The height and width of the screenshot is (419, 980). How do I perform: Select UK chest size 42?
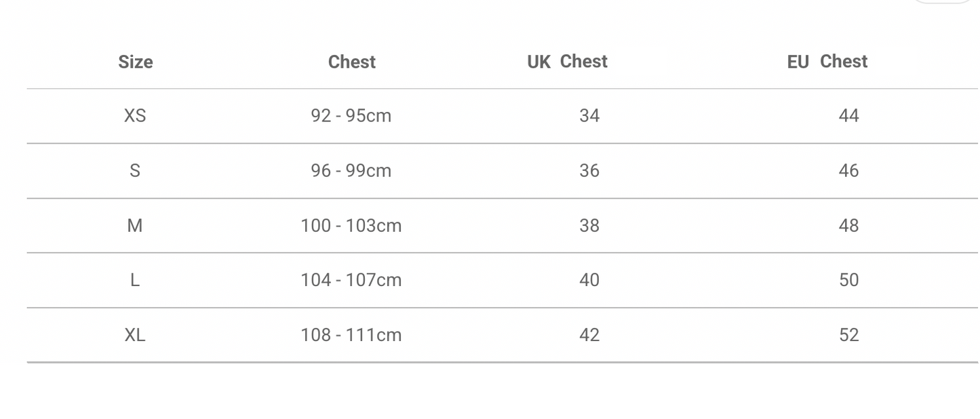(x=589, y=335)
